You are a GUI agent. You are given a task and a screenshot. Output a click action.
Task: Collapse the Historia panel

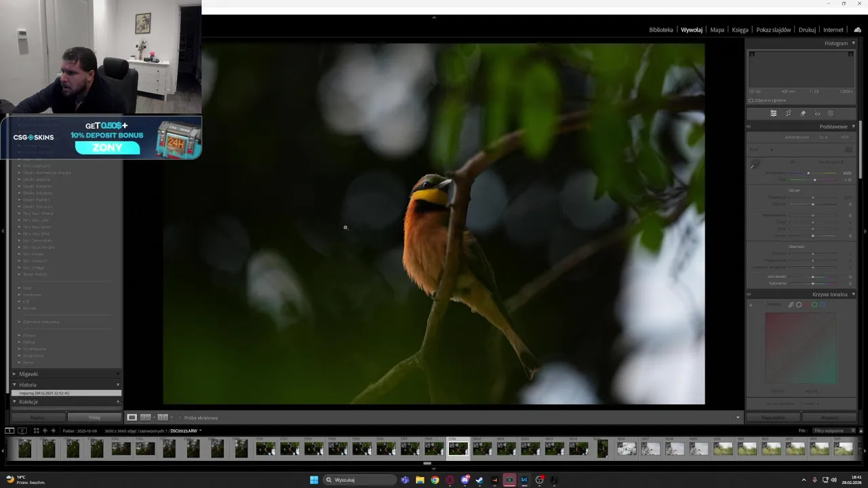click(x=14, y=385)
